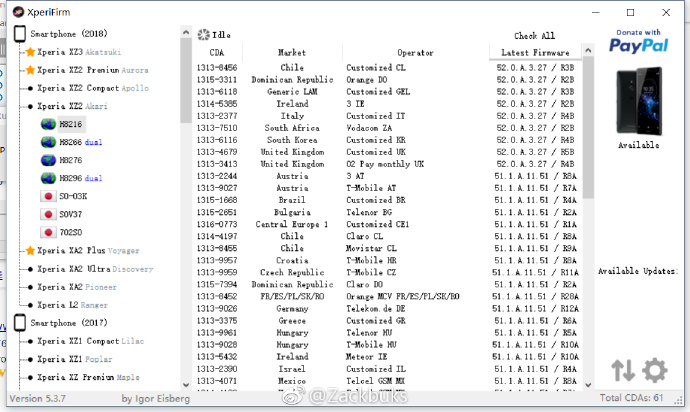Sort by the Latest Firmware column header
This screenshot has width=690, height=412.
(535, 52)
